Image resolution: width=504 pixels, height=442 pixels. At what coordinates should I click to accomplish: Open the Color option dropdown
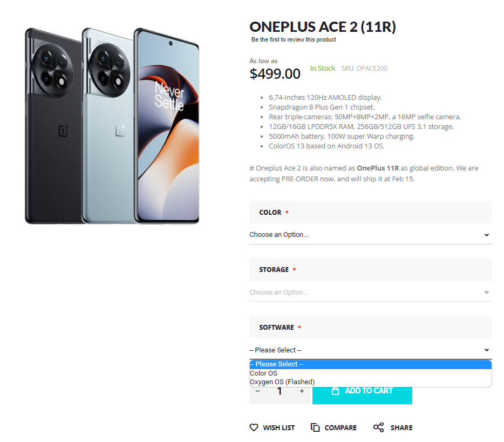[x=370, y=235]
